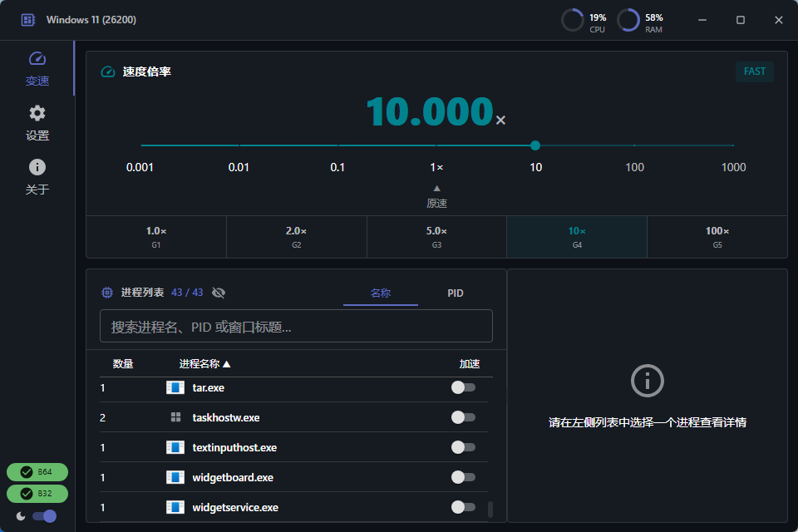This screenshot has height=532, width=798.
Task: Open the 变速 speed section in sidebar
Action: pyautogui.click(x=37, y=69)
